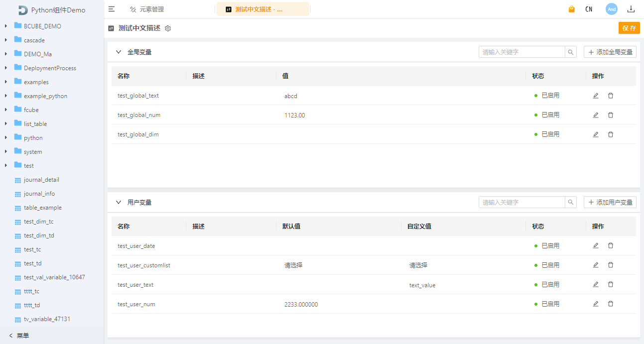Click the pencil icon for test_user_date
The height and width of the screenshot is (344, 644).
coord(595,245)
